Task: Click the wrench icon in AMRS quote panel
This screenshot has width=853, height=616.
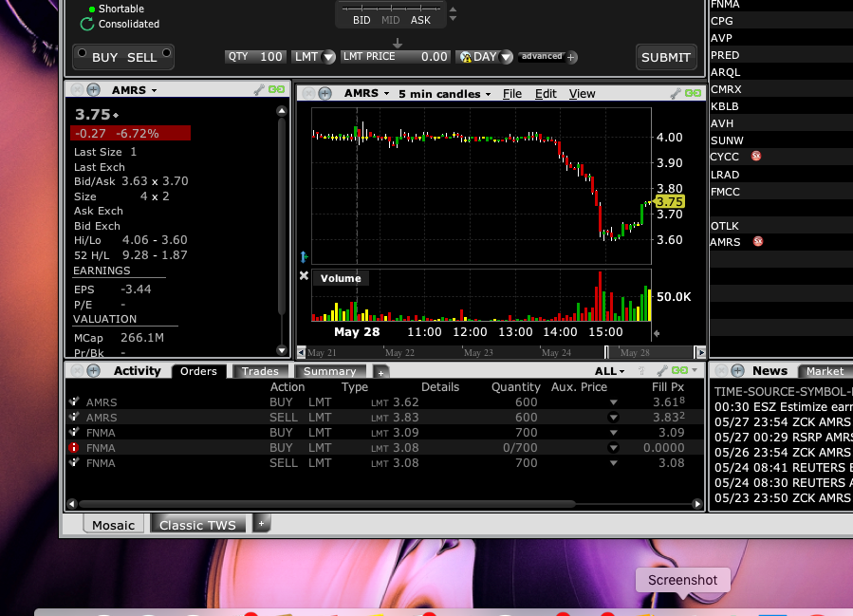Action: [258, 90]
